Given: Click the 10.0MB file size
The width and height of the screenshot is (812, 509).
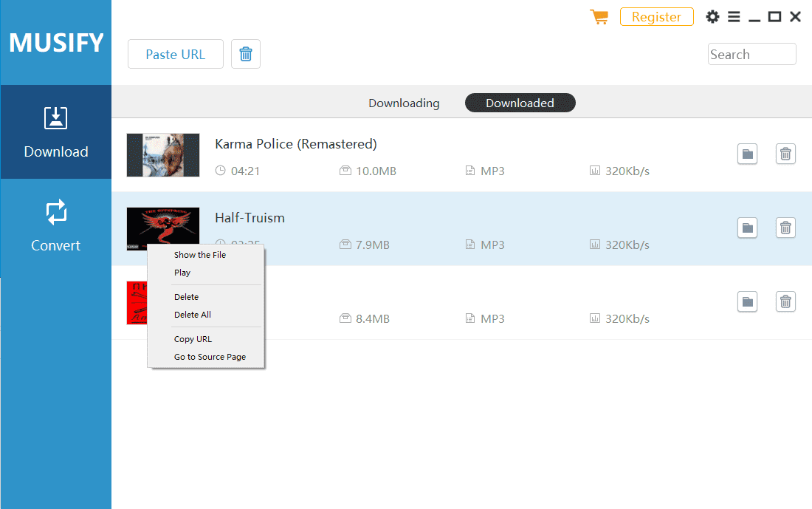Looking at the screenshot, I should pyautogui.click(x=376, y=171).
